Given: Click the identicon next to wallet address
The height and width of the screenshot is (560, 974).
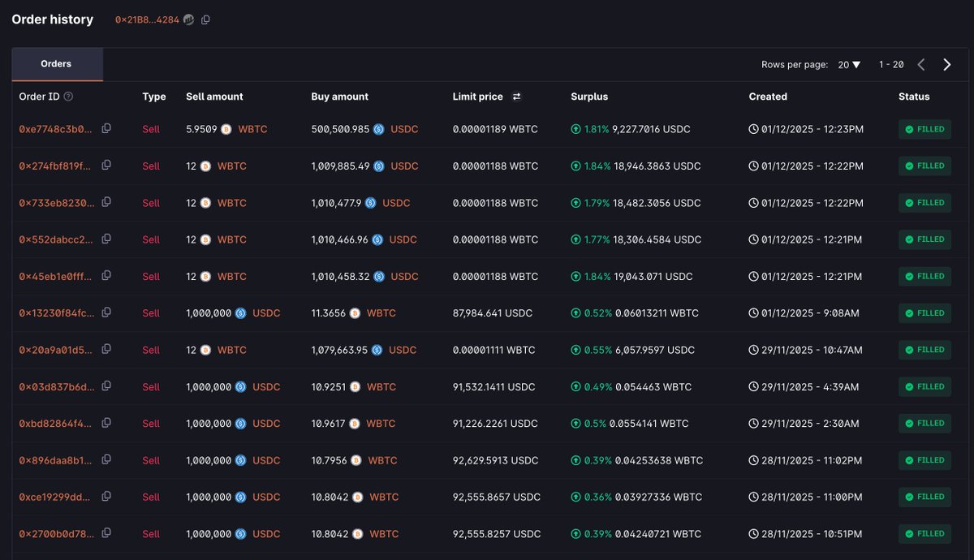Looking at the screenshot, I should point(188,19).
